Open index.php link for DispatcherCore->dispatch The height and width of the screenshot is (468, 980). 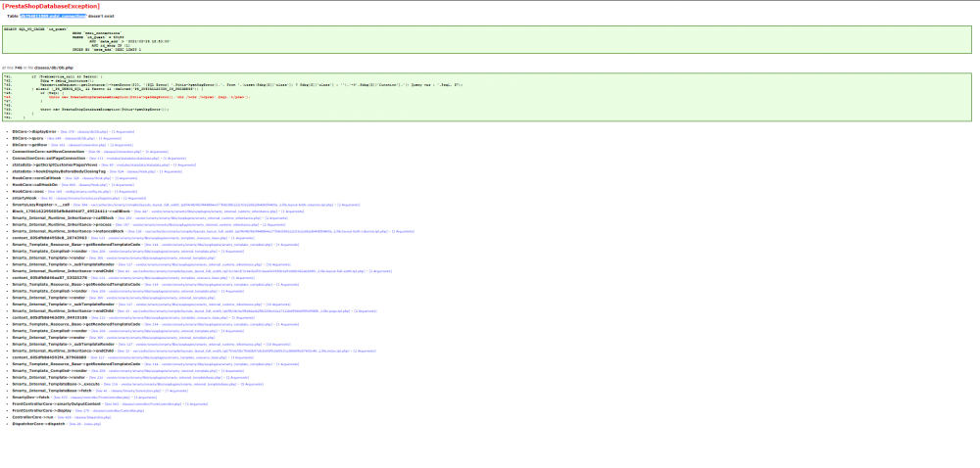click(x=85, y=424)
